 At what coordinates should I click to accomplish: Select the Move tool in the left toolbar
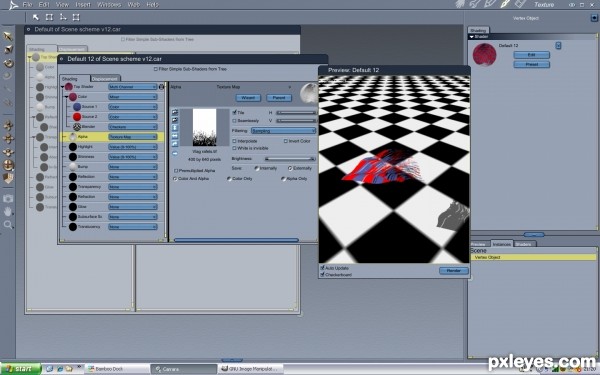pos(8,36)
